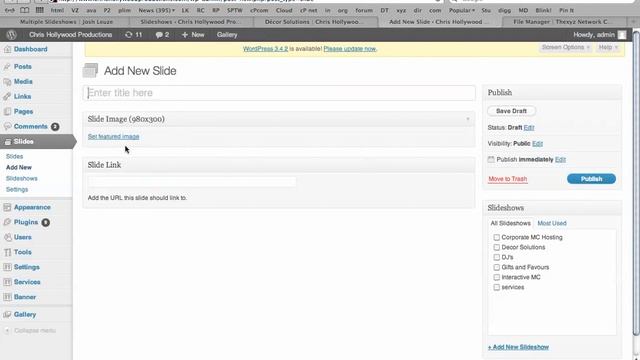Open browser top sites grid icon
Screen dimensions: 640x360
click(x=39, y=10)
